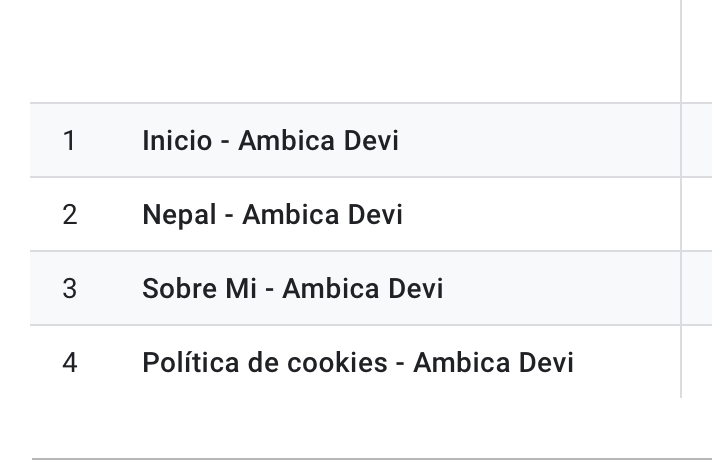Click the column divider right of titles

tap(681, 199)
